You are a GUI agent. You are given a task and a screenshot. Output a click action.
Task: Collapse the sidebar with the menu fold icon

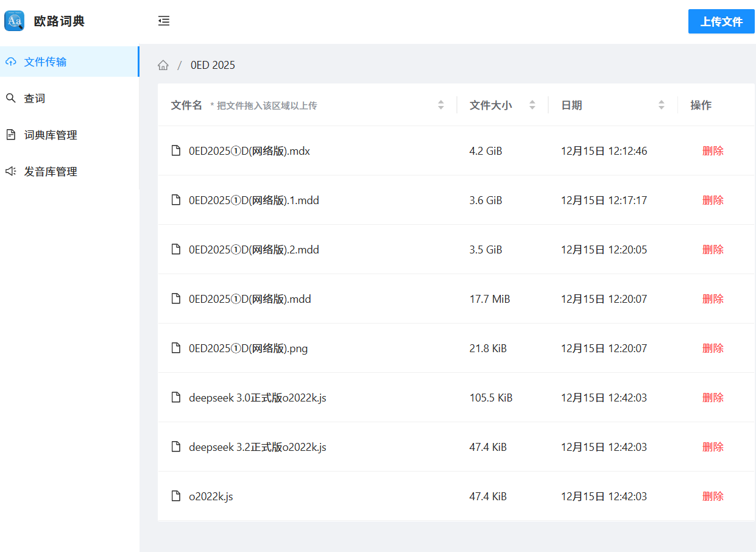click(163, 21)
